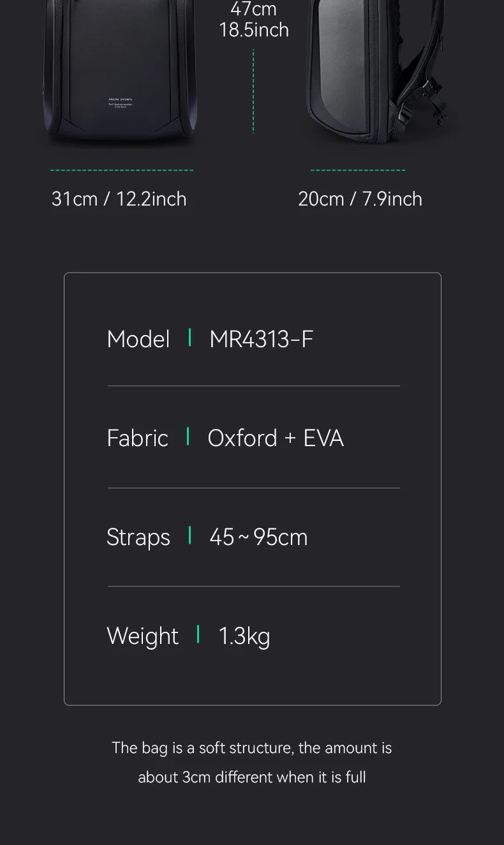The width and height of the screenshot is (504, 845).
Task: Click the dashed line under front backpack
Action: [x=122, y=170]
